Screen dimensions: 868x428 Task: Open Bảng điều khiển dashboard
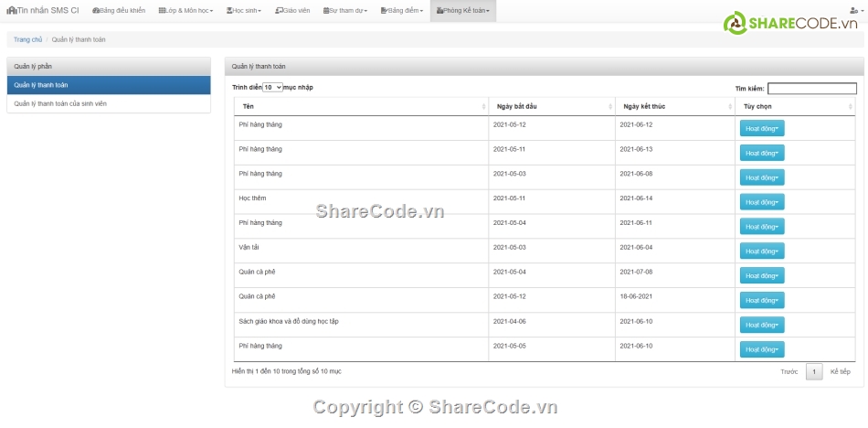[x=119, y=11]
